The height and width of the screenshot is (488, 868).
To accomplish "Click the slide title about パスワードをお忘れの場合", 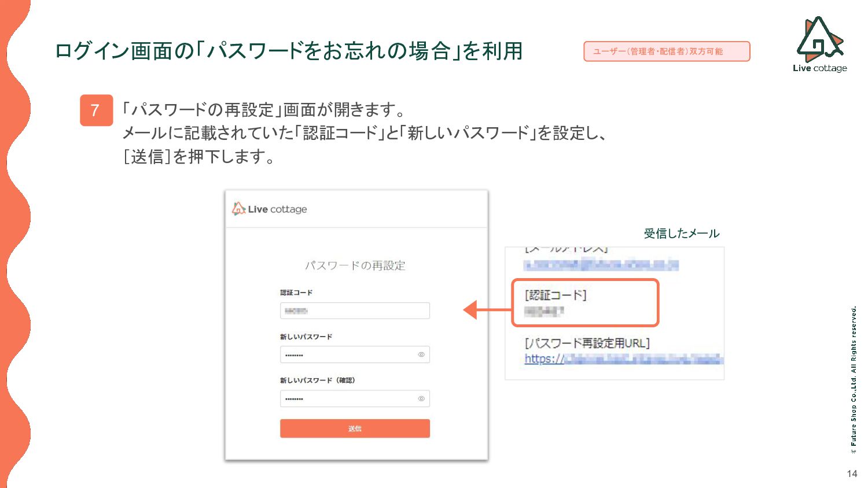I will (x=289, y=51).
